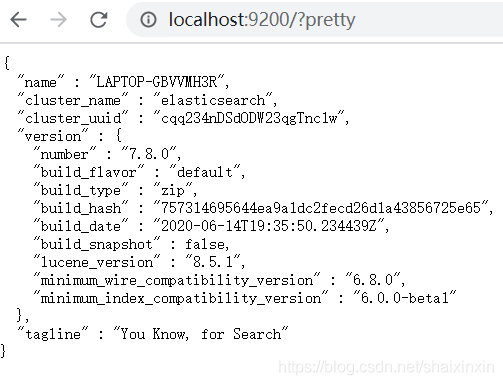Click the build_hash value string
Screen dimensions: 503x385
click(320, 208)
